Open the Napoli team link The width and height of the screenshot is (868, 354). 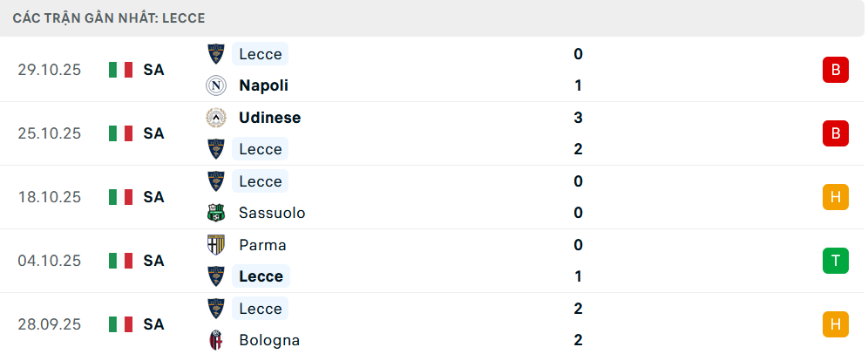pyautogui.click(x=263, y=85)
